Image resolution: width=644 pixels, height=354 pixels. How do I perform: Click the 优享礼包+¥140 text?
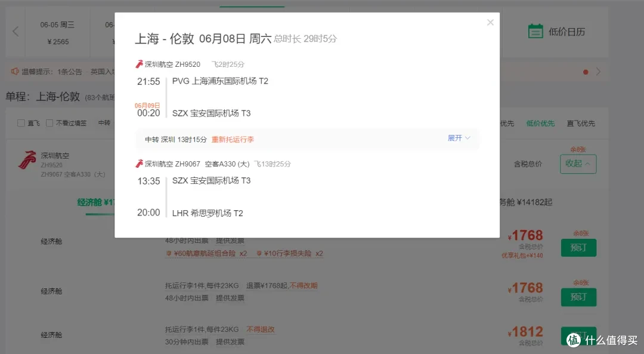click(522, 256)
